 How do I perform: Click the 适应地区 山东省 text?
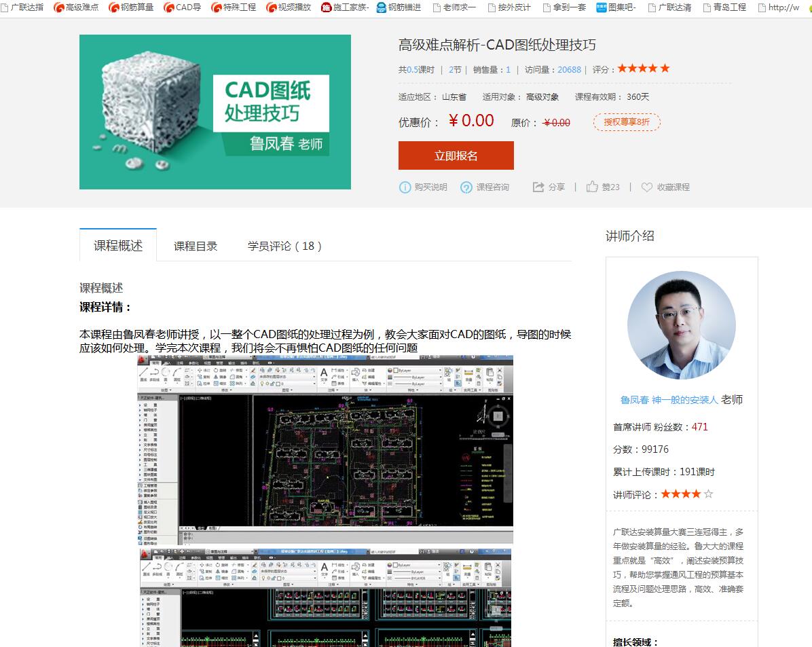432,97
